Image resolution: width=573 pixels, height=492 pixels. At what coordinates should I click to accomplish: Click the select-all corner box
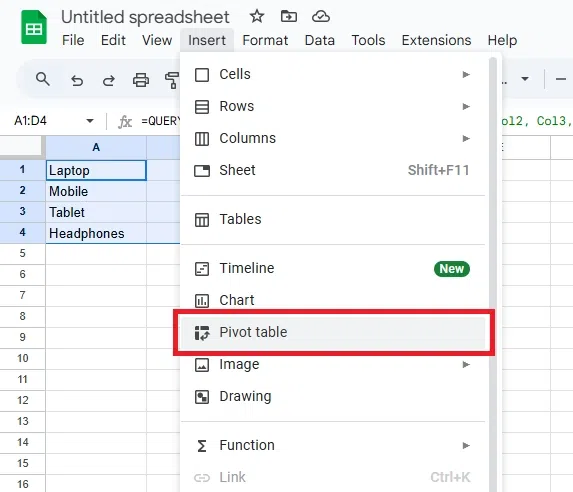point(21,146)
